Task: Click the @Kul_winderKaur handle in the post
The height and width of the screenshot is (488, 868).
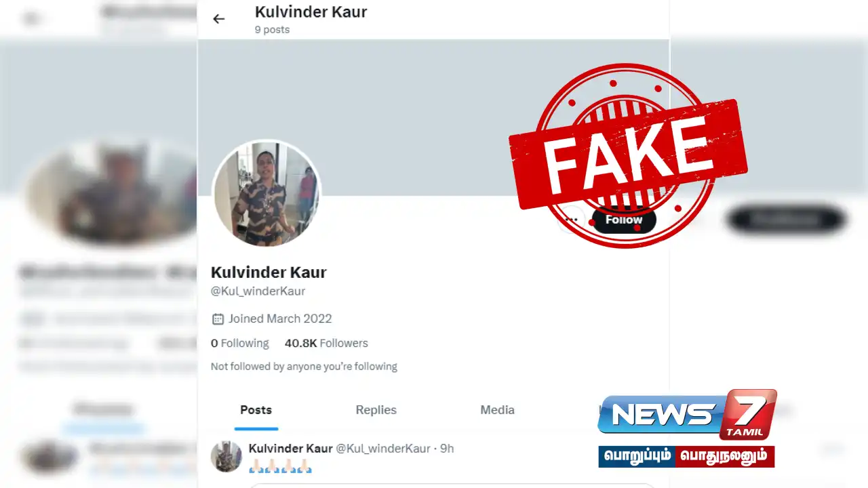Action: (x=383, y=449)
